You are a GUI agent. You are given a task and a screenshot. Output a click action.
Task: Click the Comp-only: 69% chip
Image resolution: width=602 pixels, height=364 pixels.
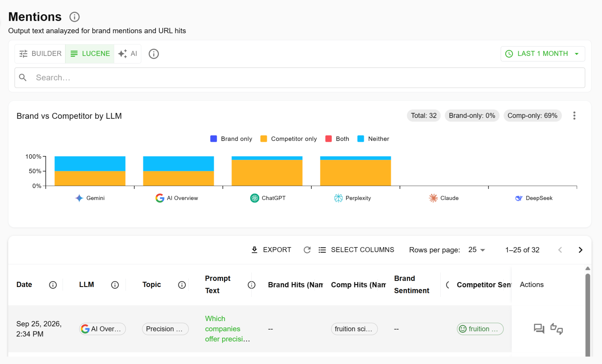point(532,116)
